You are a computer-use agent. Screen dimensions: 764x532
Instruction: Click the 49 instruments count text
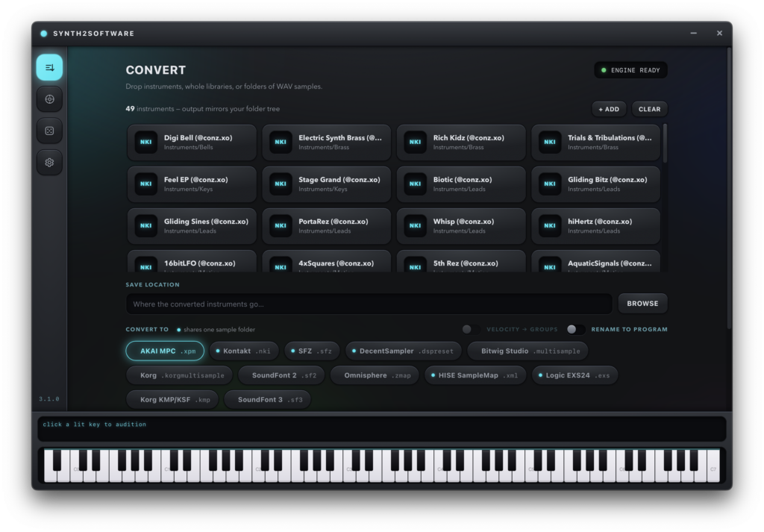(x=203, y=109)
